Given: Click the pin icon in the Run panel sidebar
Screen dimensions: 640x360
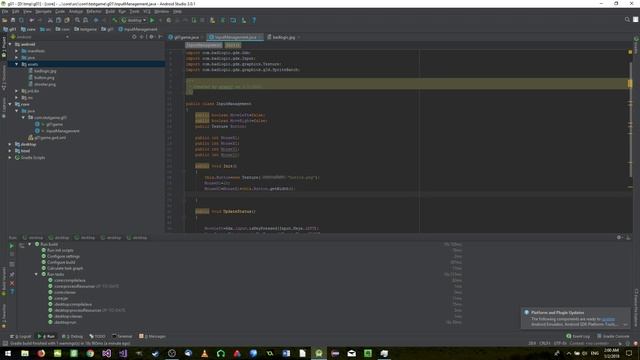Looking at the screenshot, I should [12, 274].
